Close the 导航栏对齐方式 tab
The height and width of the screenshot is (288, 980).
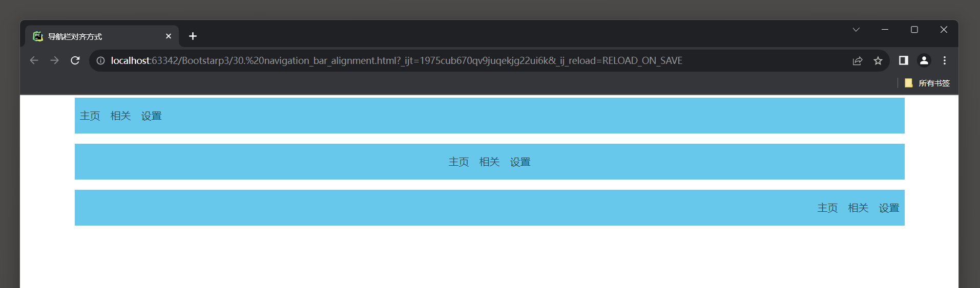click(x=169, y=36)
